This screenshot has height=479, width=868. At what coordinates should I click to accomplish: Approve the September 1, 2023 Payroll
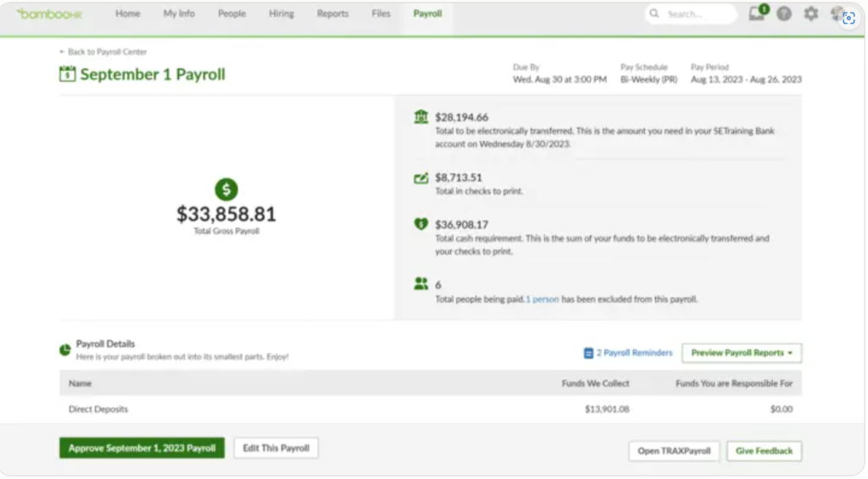pyautogui.click(x=142, y=448)
